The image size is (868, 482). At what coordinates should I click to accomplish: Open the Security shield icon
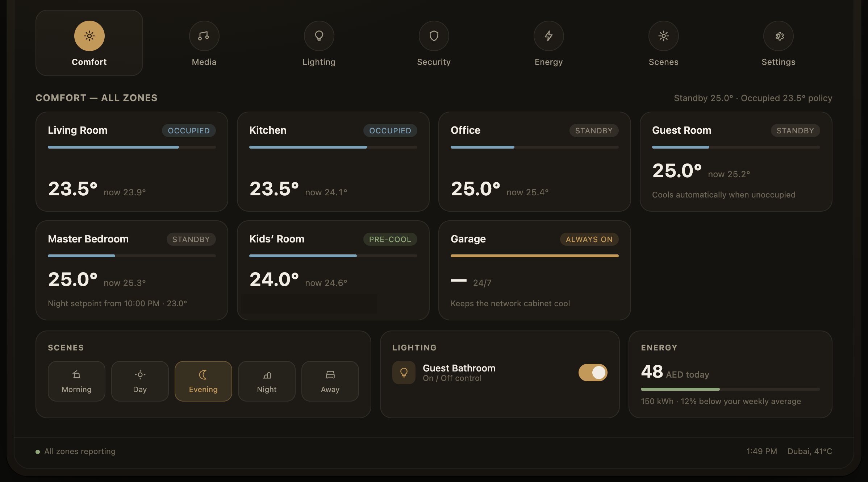point(434,36)
